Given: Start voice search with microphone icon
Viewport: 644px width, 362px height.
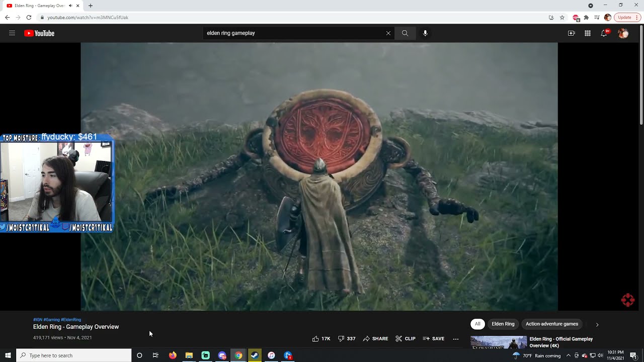Looking at the screenshot, I should (425, 33).
